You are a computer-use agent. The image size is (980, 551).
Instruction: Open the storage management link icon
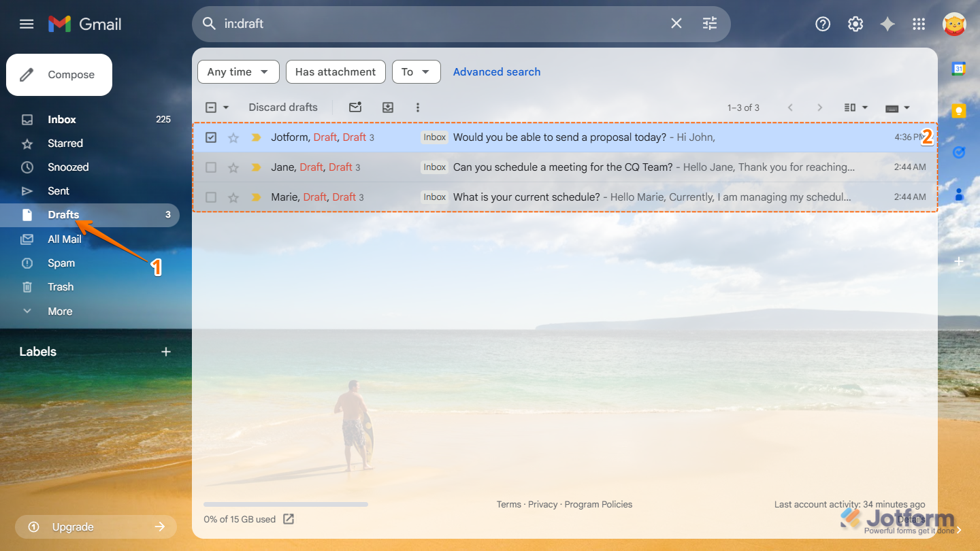point(289,519)
